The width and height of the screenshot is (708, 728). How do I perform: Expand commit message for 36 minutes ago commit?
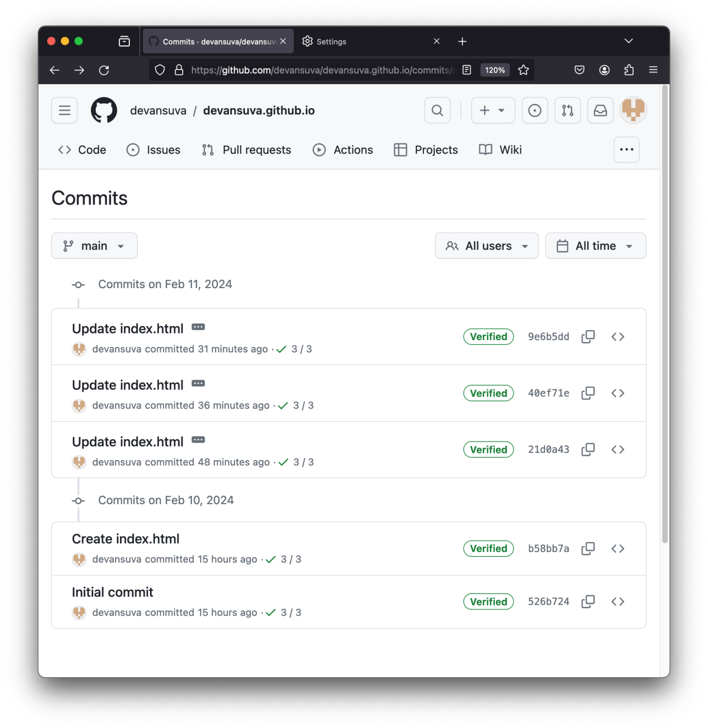point(198,384)
